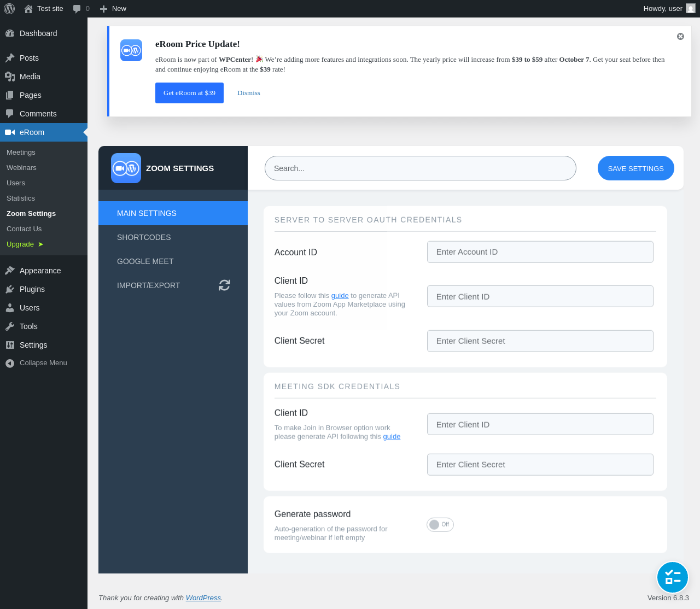
Task: Open the Test site link text
Action: tap(50, 9)
